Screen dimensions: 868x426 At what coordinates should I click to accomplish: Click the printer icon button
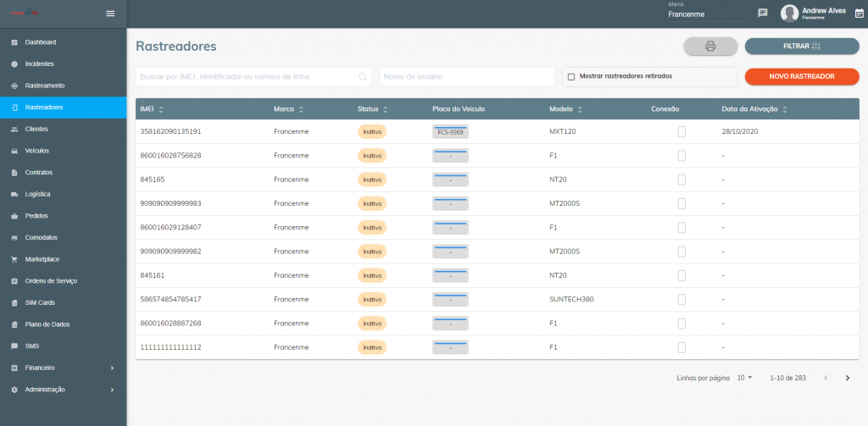[x=711, y=47]
